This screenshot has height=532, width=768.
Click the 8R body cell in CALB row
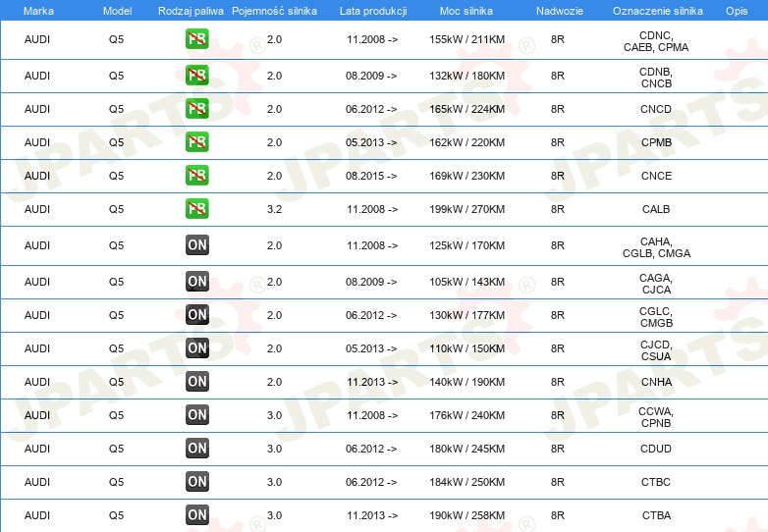point(558,209)
